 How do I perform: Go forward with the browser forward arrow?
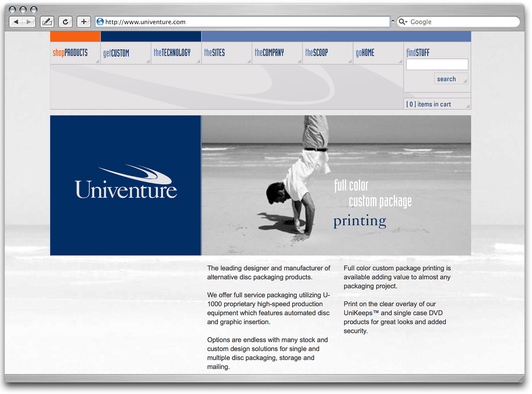(x=29, y=22)
